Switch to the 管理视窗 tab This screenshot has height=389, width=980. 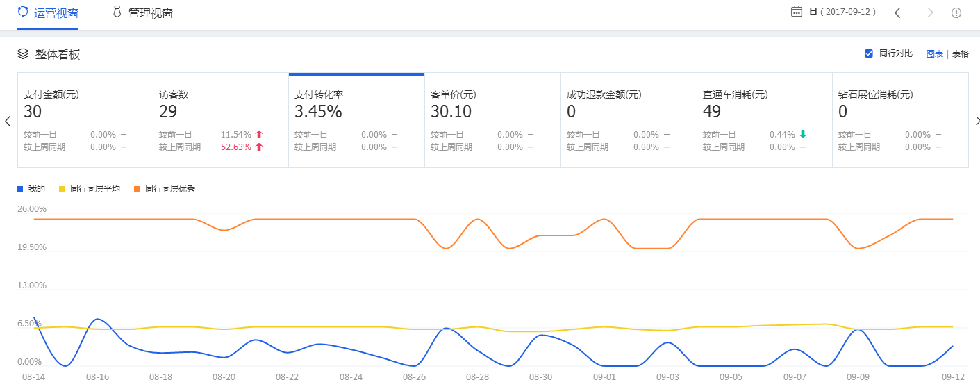point(150,13)
